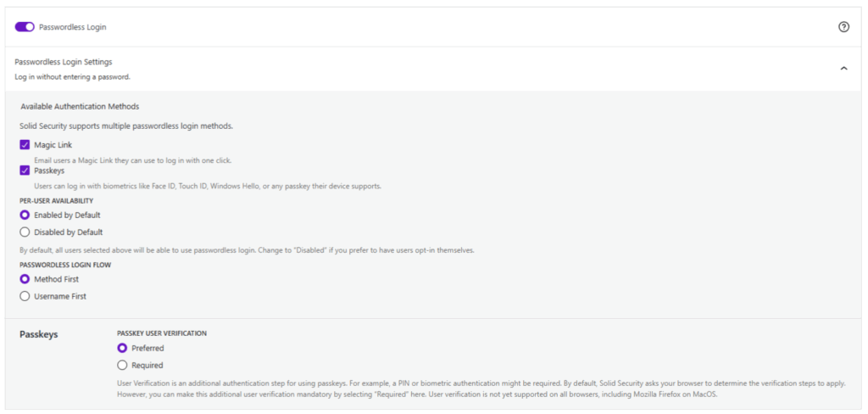Select the Preferred user verification radio button
The image size is (868, 414).
click(123, 348)
